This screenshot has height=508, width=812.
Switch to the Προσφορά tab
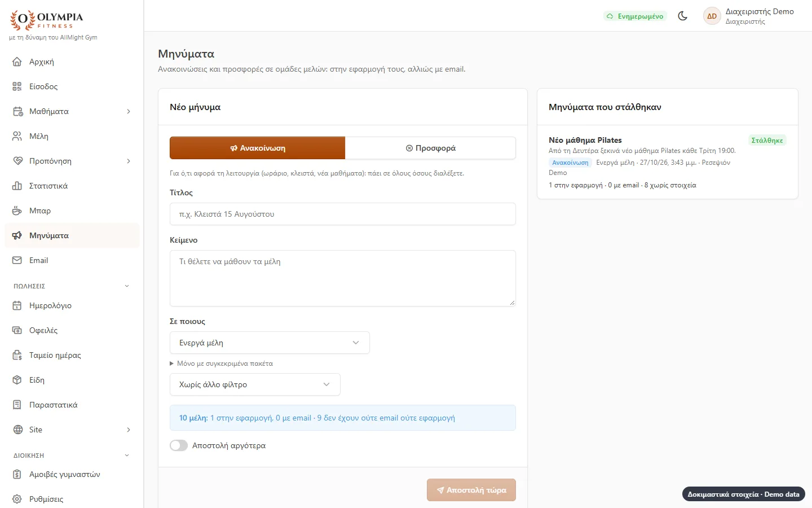(431, 148)
